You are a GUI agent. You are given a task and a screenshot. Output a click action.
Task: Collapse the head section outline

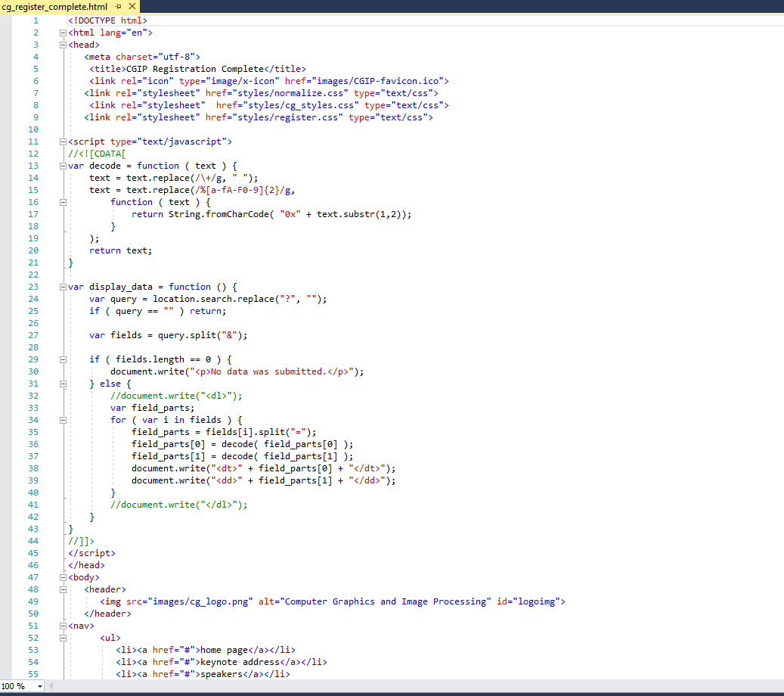63,45
